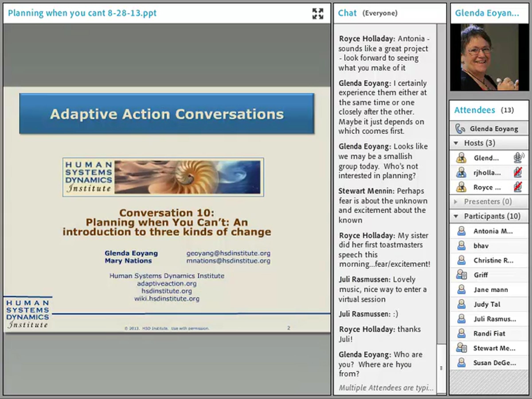The height and width of the screenshot is (399, 532).
Task: Click the "Multiple Attendees are typi..." status text
Action: click(386, 388)
